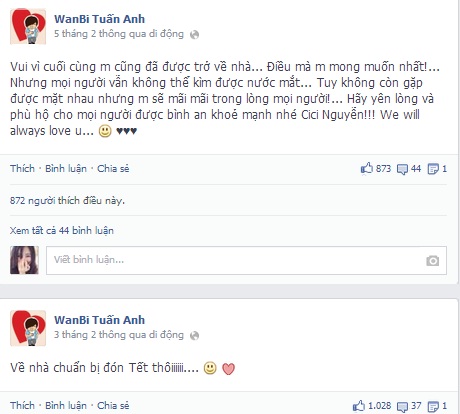This screenshot has height=414, width=460.
Task: Focus the 'Viết bình luận...' comment field
Action: pyautogui.click(x=246, y=260)
